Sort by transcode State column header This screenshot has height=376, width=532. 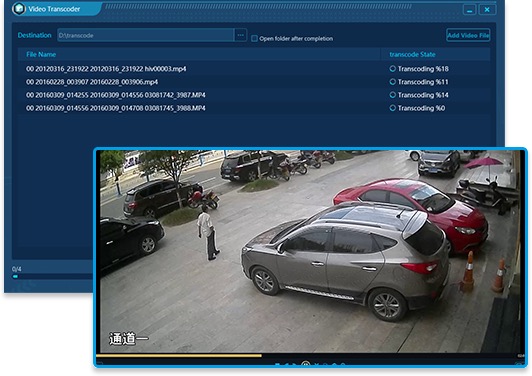point(412,54)
